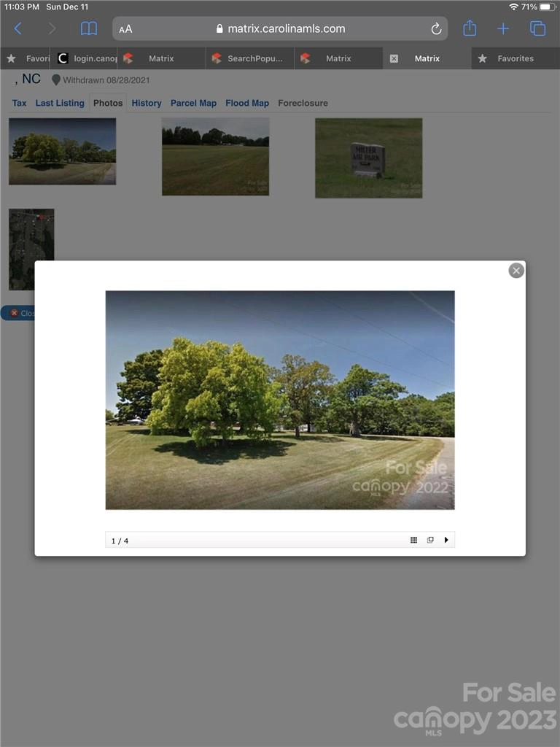Add a new tab with the plus icon
Screen dimensions: 560x747
tap(503, 28)
